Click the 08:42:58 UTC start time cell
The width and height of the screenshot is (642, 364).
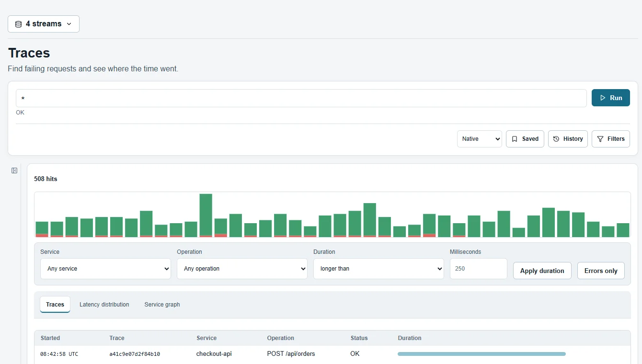[x=59, y=354]
